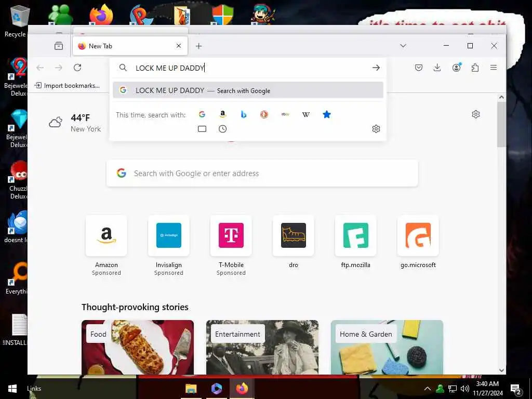Open volume control in system tray
532x399 pixels.
click(465, 389)
